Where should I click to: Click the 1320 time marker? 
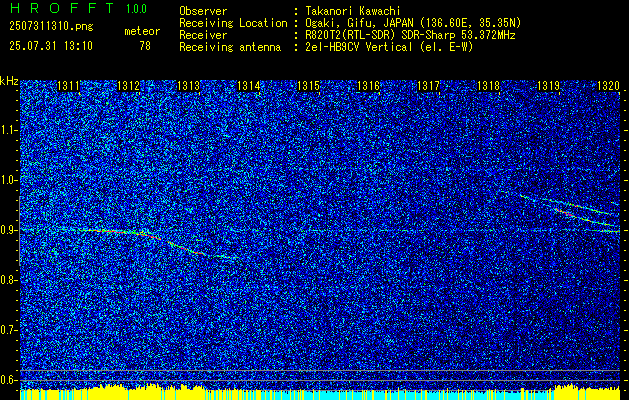[x=608, y=86]
